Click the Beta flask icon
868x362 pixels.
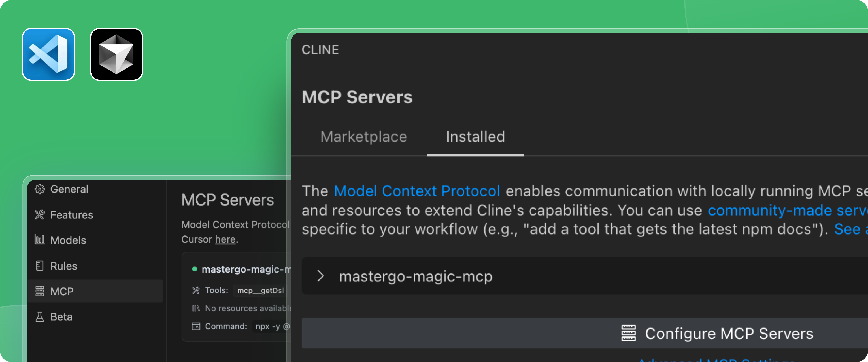[x=40, y=317]
